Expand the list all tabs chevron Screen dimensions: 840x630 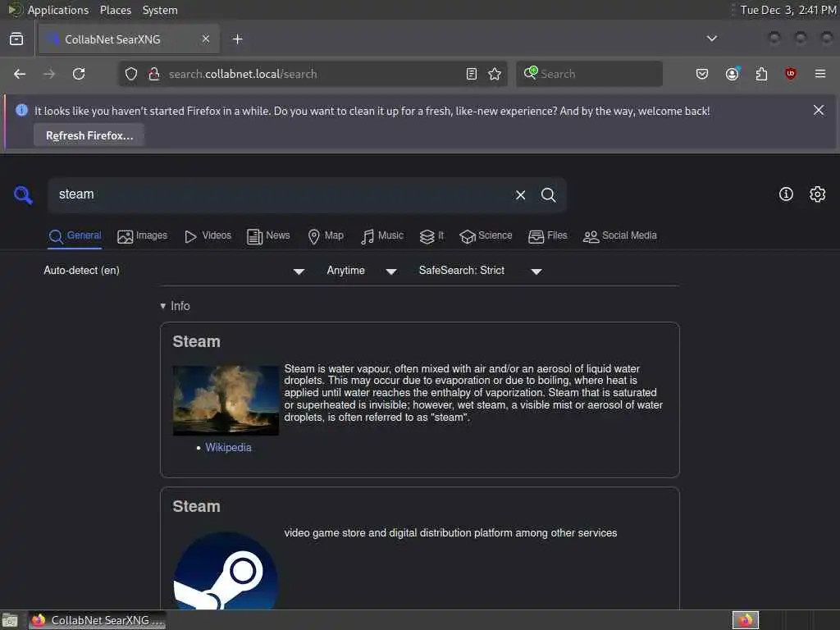click(x=712, y=39)
